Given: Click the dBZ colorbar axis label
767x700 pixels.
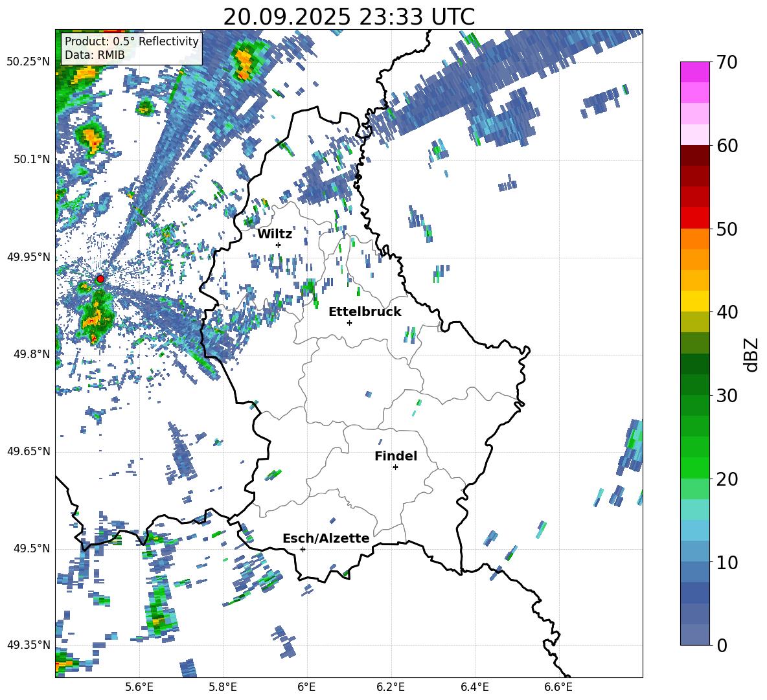Looking at the screenshot, I should (752, 354).
